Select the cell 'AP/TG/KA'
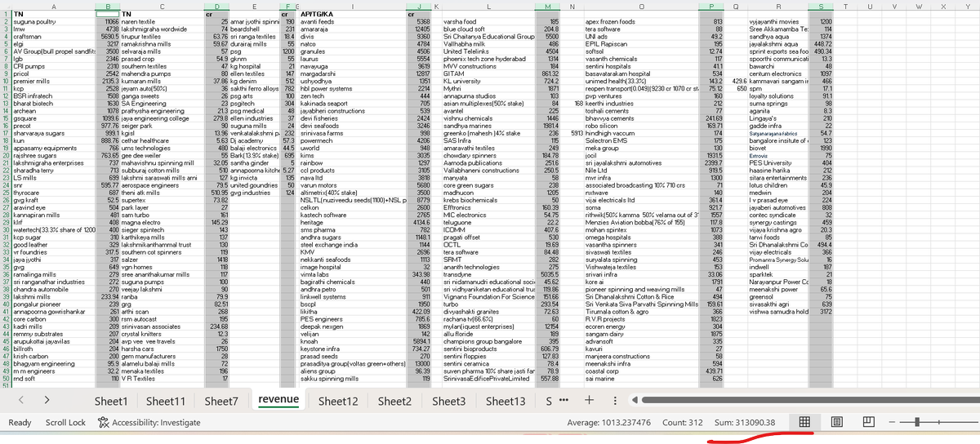This screenshot has height=444, width=980. (x=353, y=14)
